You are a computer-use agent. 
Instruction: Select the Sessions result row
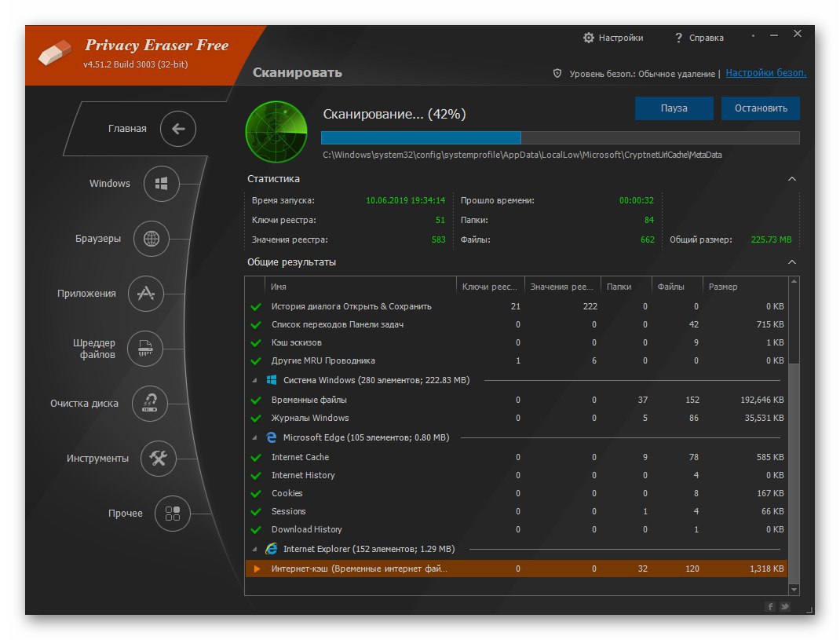coord(517,511)
